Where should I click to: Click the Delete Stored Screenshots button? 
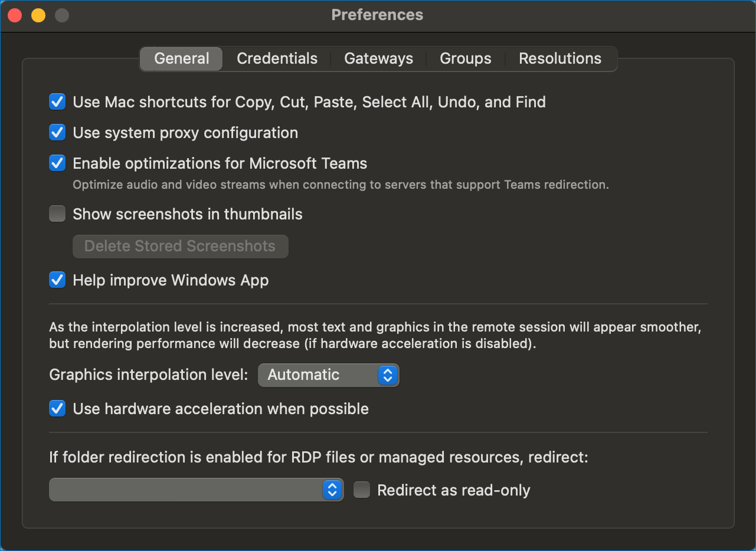pyautogui.click(x=180, y=246)
